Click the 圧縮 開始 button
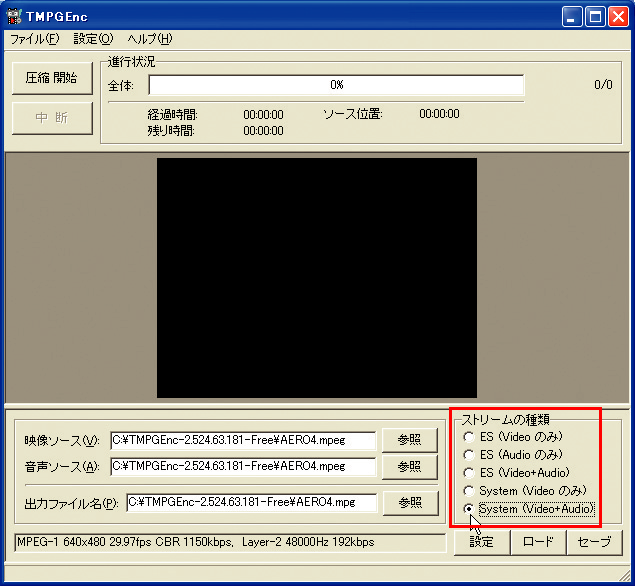635x586 pixels. point(52,78)
